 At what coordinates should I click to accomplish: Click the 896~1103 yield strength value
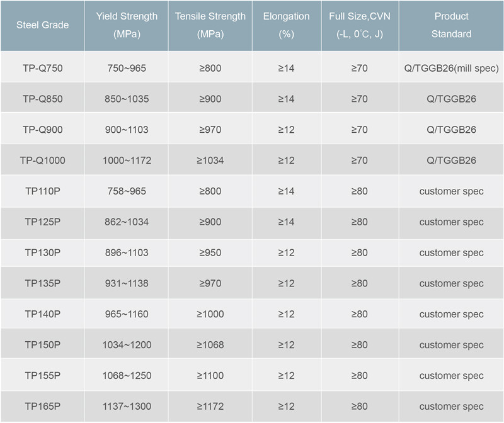(127, 253)
